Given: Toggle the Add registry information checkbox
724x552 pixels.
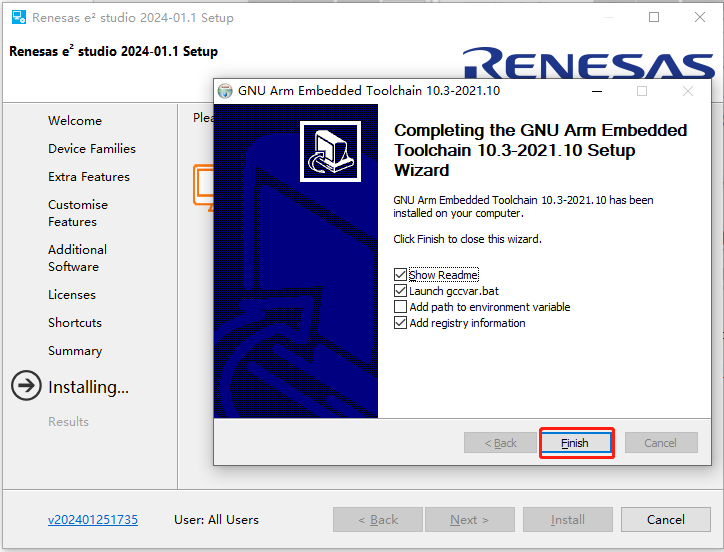Looking at the screenshot, I should pyautogui.click(x=401, y=323).
